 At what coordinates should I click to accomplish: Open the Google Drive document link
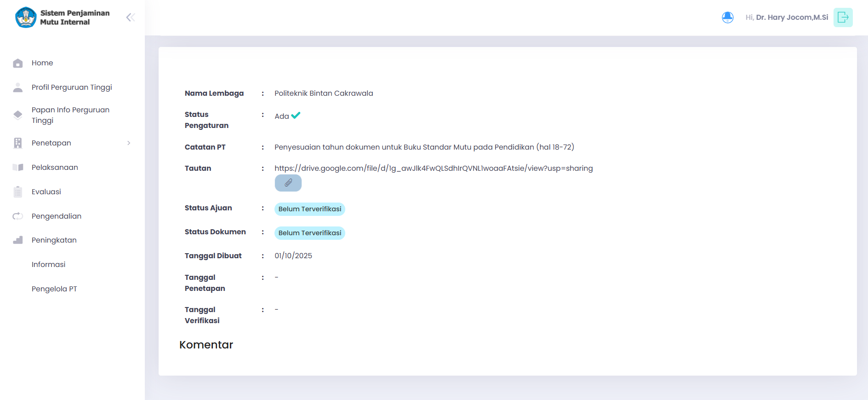tap(433, 168)
